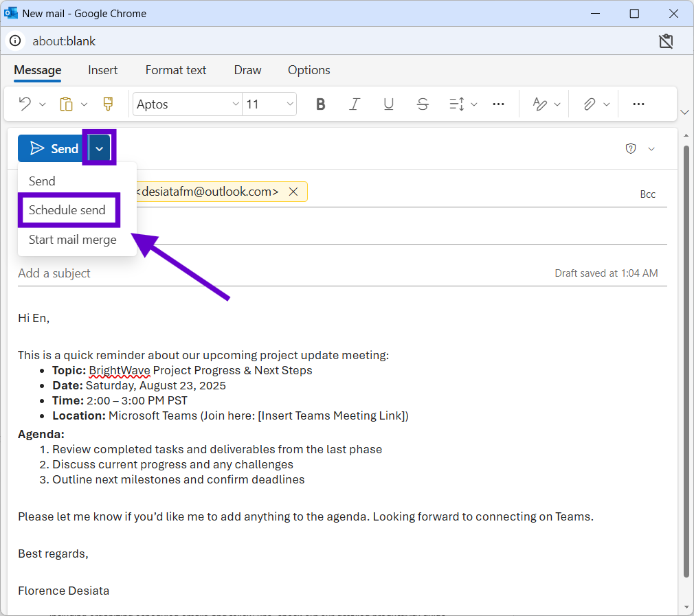This screenshot has width=694, height=616.
Task: Click the greeting text 'Hi En,'
Action: (x=34, y=318)
